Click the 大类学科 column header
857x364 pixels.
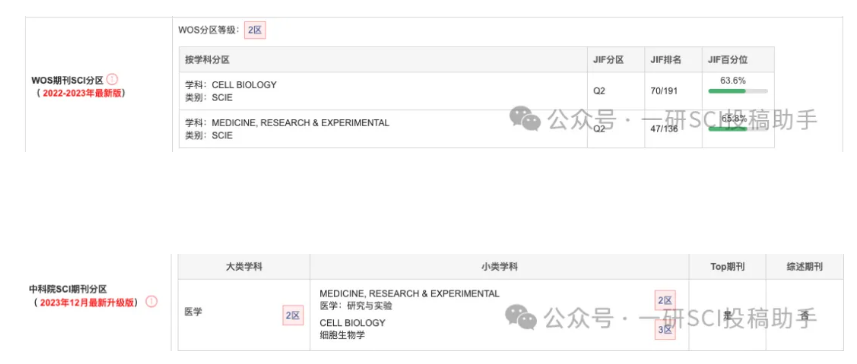pos(244,267)
